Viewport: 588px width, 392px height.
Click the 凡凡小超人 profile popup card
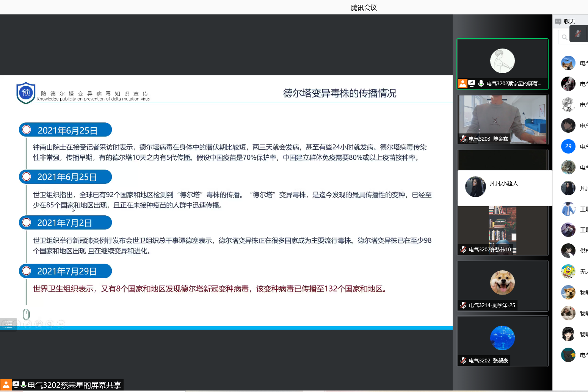[504, 188]
